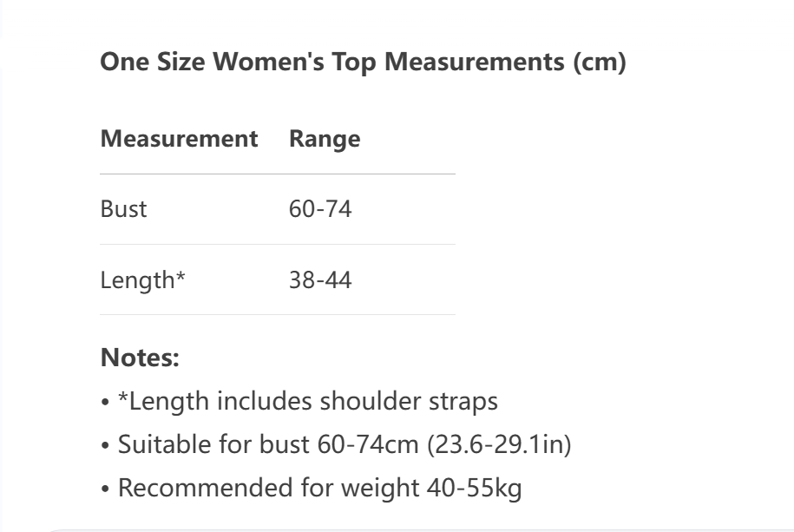
Task: Click the "Suitable for bust" note line
Action: tap(344, 444)
